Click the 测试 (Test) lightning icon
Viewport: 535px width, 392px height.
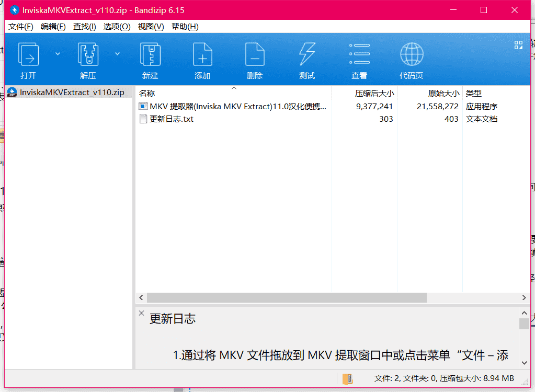click(307, 54)
